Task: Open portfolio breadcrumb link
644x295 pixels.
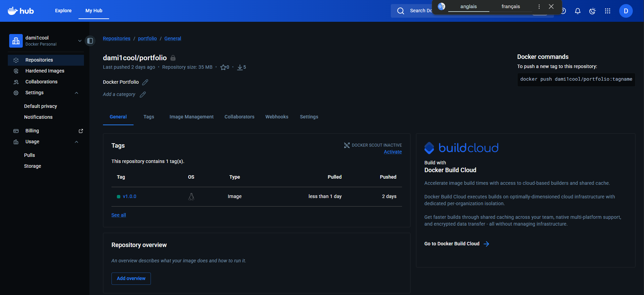Action: click(147, 39)
